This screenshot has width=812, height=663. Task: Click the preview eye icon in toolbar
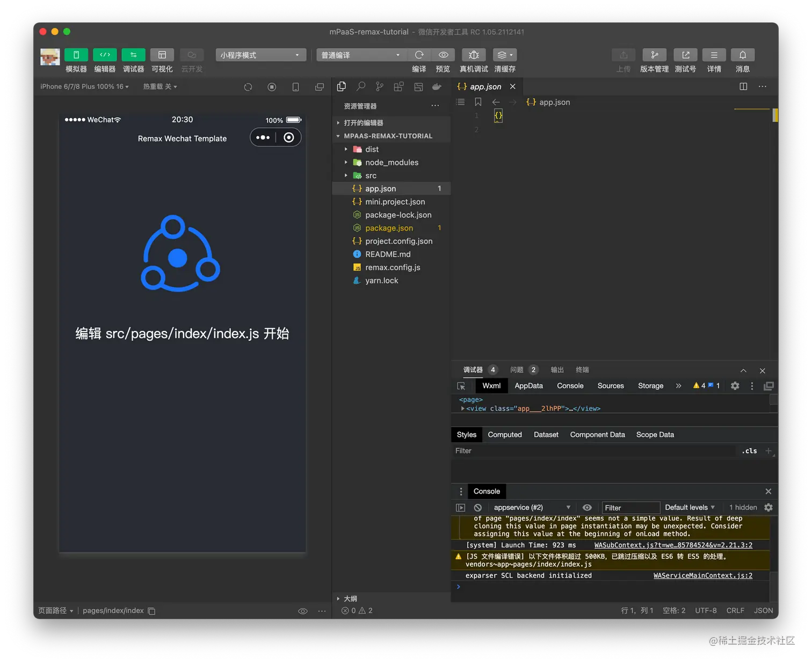(x=443, y=55)
